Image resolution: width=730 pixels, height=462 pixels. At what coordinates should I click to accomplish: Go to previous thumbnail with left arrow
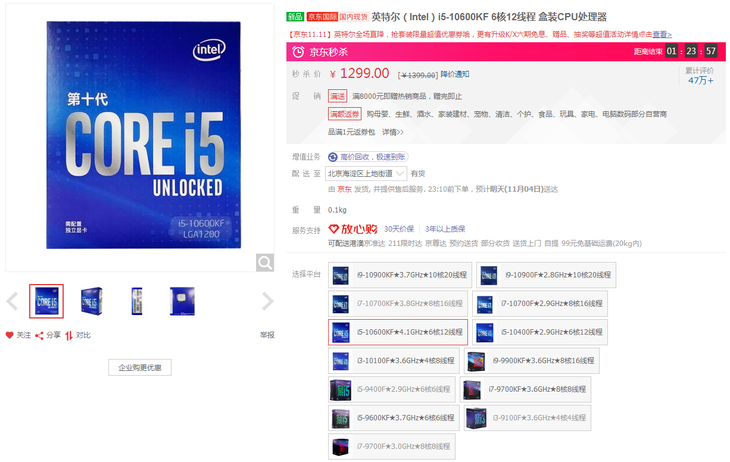(x=12, y=301)
